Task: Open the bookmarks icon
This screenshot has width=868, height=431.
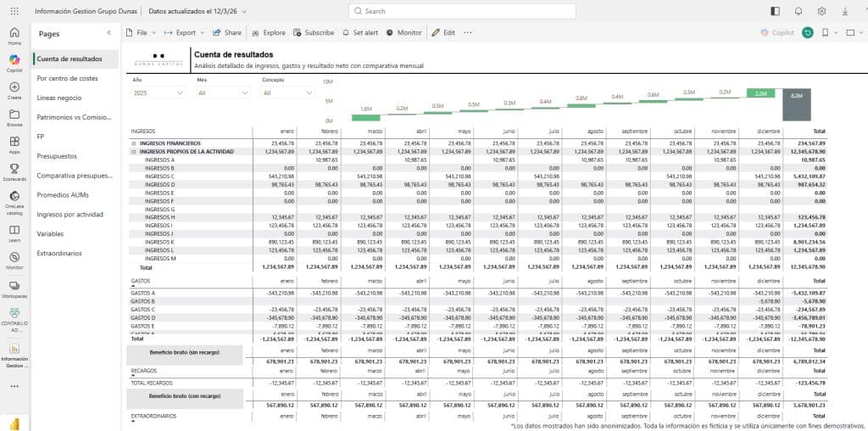Action: [825, 33]
